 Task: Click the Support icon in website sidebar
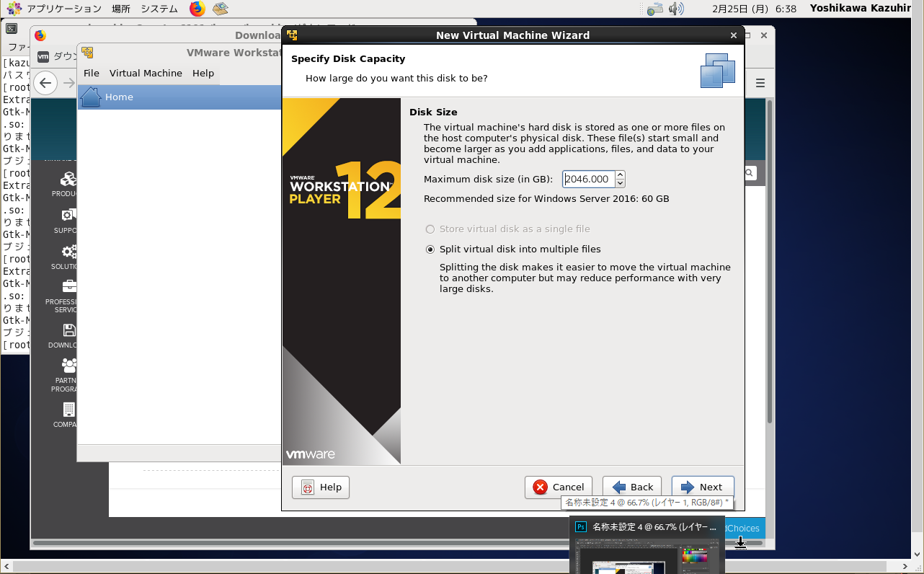click(x=68, y=216)
